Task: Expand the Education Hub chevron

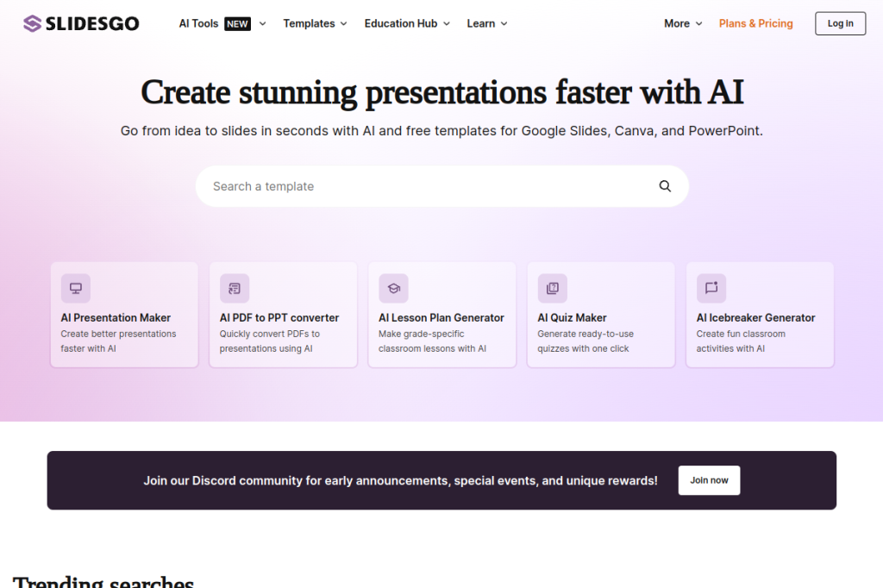Action: [447, 23]
